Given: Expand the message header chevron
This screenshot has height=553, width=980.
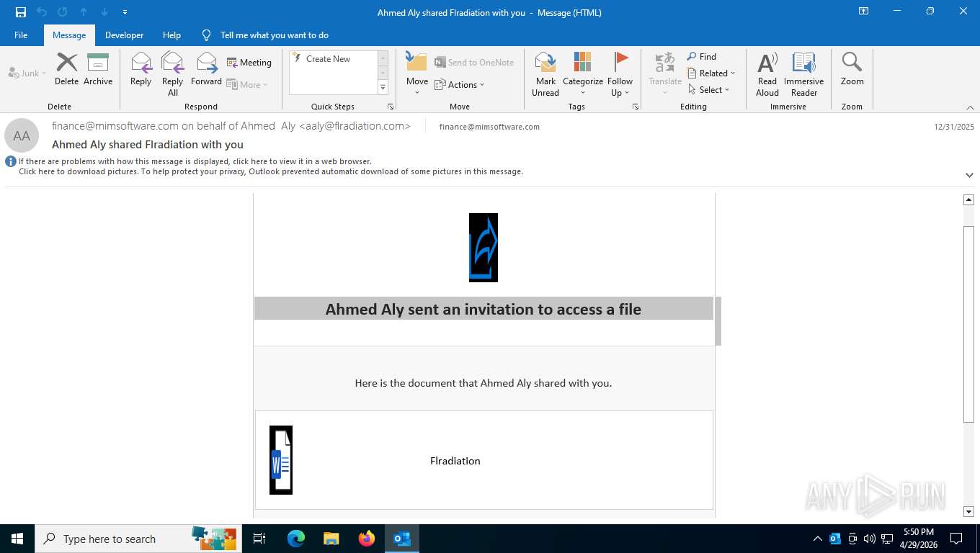Looking at the screenshot, I should [x=969, y=175].
